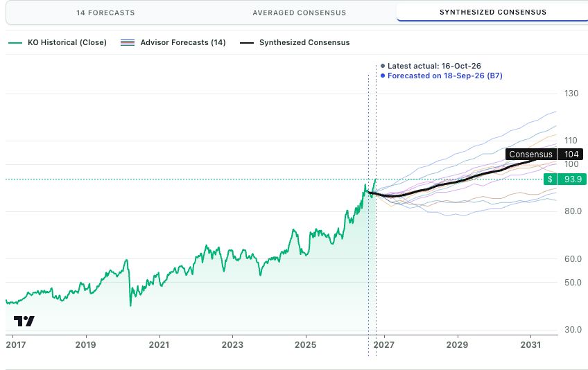Open the TradingView logo link
This screenshot has height=370, width=588.
24,321
